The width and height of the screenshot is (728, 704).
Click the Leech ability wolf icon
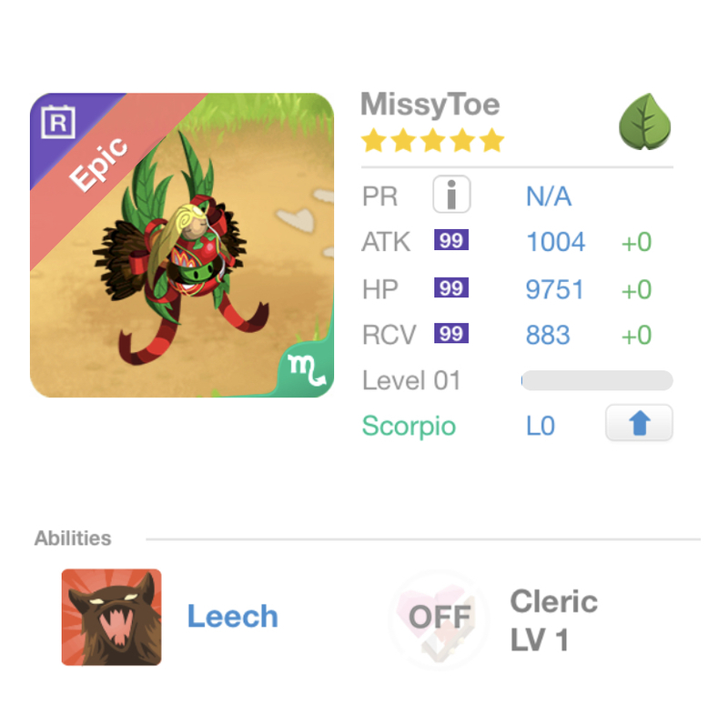111,617
